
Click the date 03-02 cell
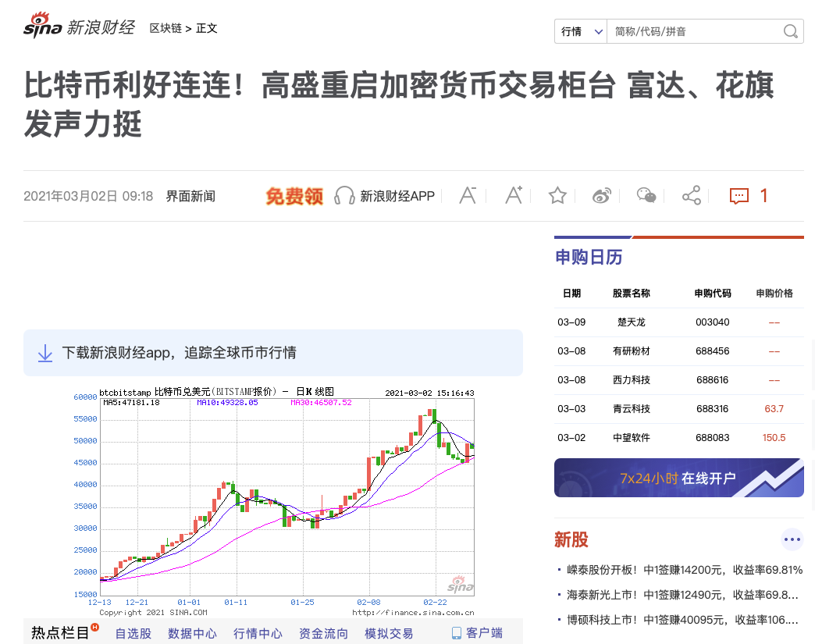(x=571, y=438)
